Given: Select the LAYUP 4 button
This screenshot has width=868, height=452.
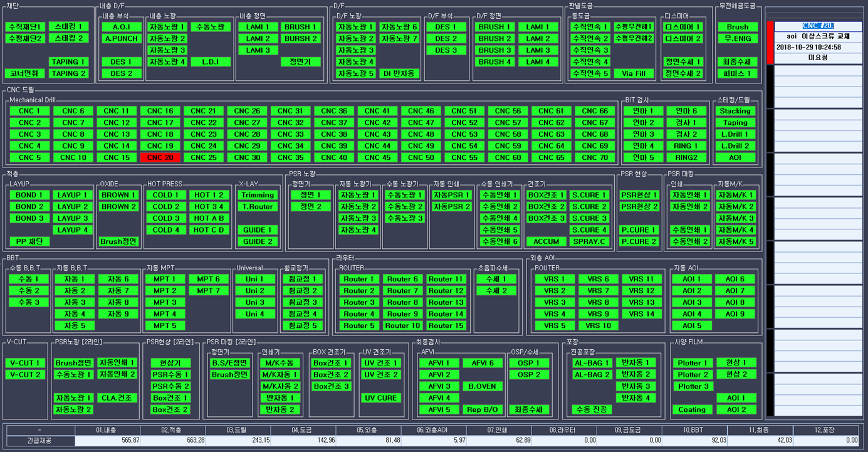Looking at the screenshot, I should click(73, 229).
